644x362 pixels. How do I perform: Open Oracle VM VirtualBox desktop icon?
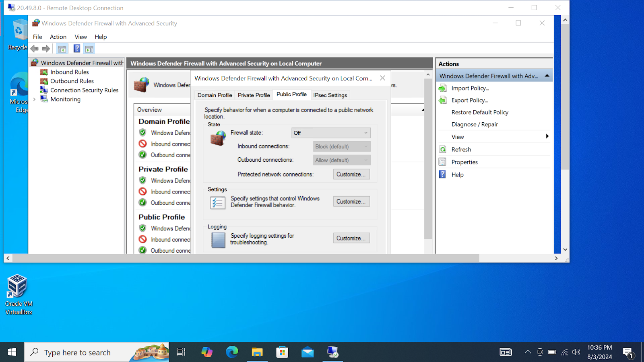coord(19,295)
